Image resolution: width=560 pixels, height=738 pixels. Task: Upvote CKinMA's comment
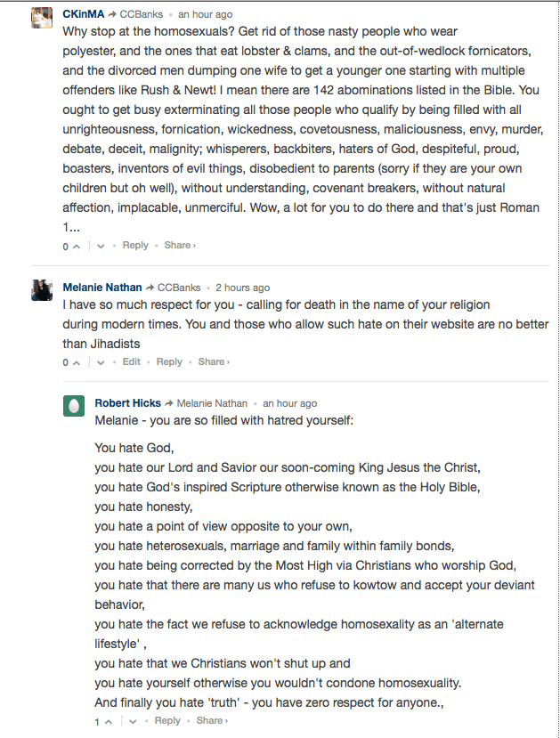coord(77,246)
